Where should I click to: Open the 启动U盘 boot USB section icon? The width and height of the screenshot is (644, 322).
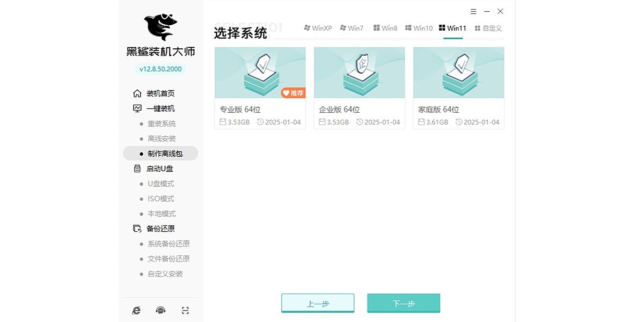tap(137, 168)
